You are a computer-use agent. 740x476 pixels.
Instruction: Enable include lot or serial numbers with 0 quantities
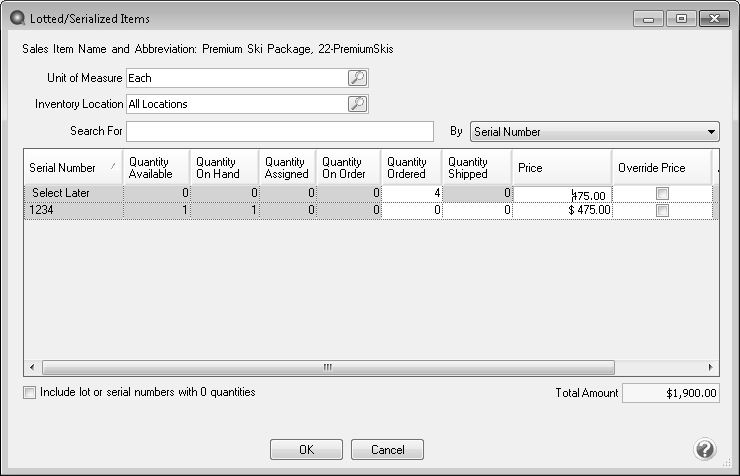(x=29, y=392)
